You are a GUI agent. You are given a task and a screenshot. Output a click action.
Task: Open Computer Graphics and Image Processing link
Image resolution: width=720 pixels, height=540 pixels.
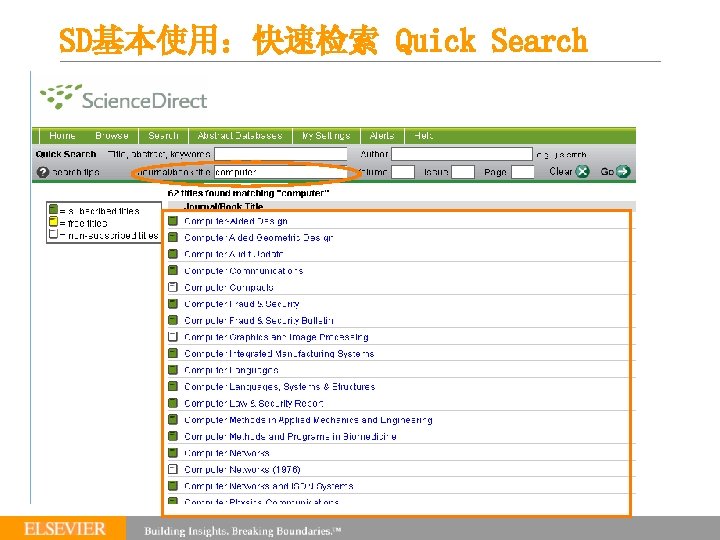[276, 337]
